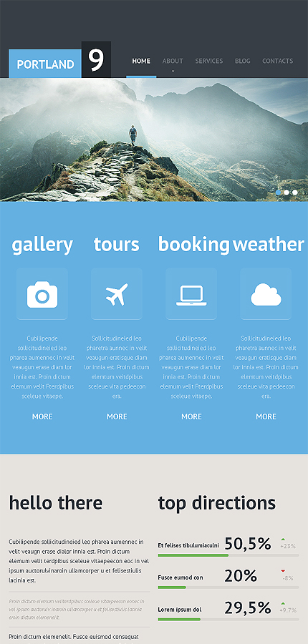Go to the Services menu item
308x644 pixels.
click(x=209, y=61)
